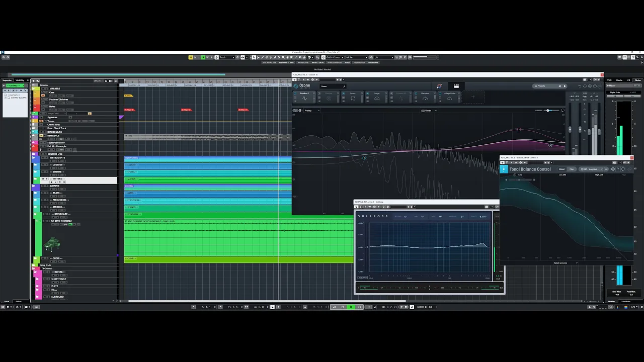Click the Editor tab at bottom left

point(19,301)
